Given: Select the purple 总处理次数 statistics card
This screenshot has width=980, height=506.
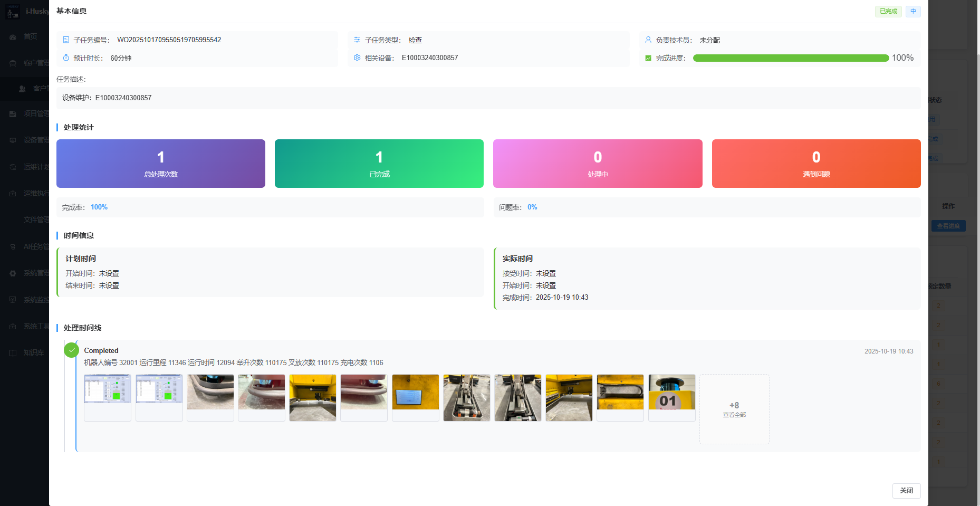Looking at the screenshot, I should [161, 164].
